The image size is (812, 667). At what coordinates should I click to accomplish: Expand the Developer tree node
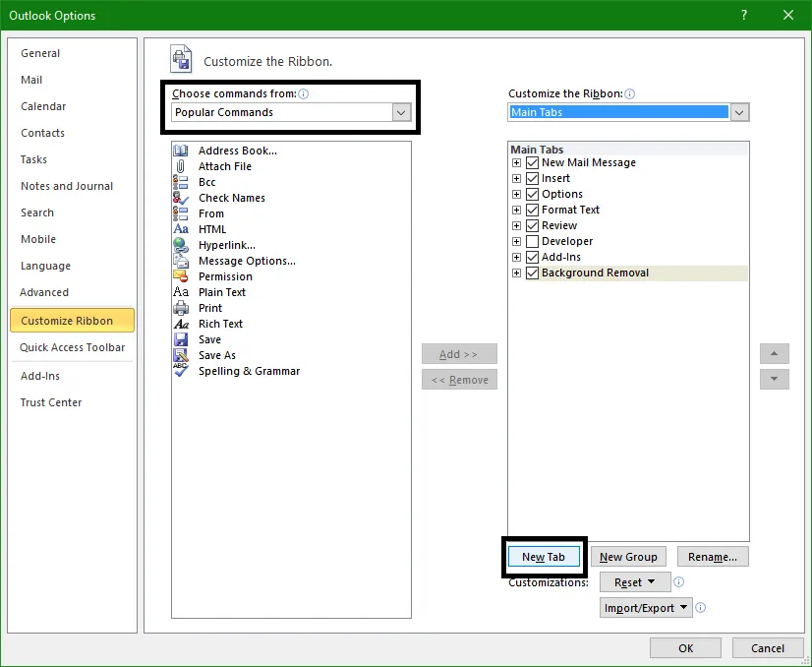pos(516,241)
